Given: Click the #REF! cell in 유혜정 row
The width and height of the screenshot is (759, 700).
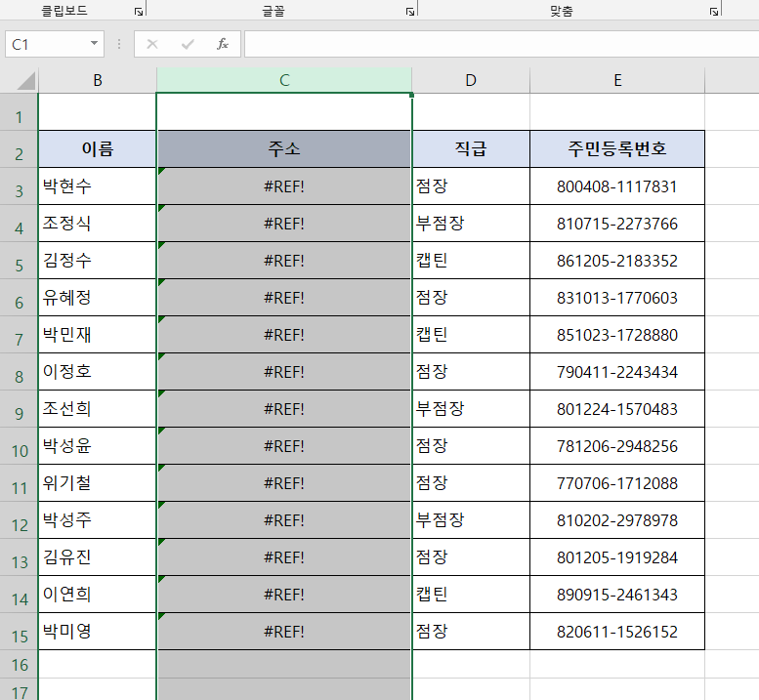Looking at the screenshot, I should [284, 298].
